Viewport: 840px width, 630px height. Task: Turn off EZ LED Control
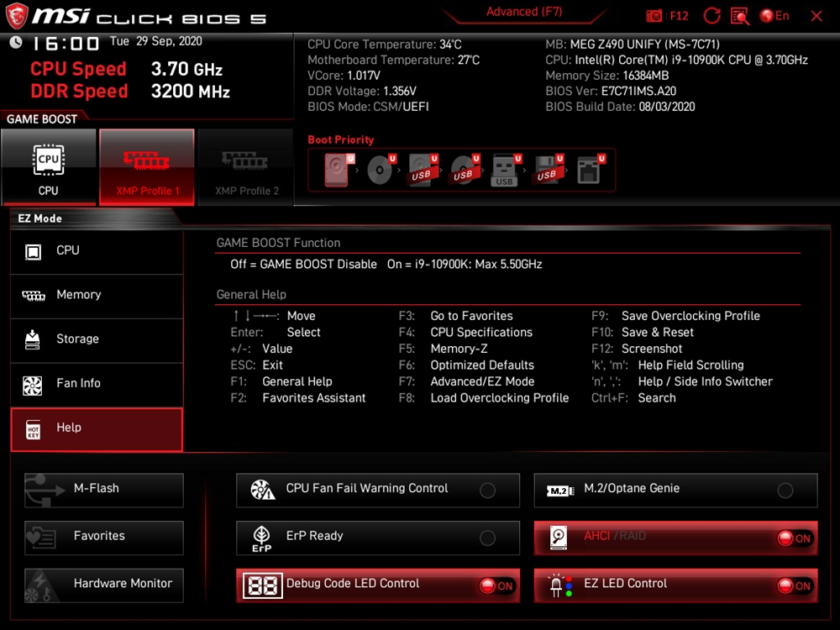coord(795,586)
